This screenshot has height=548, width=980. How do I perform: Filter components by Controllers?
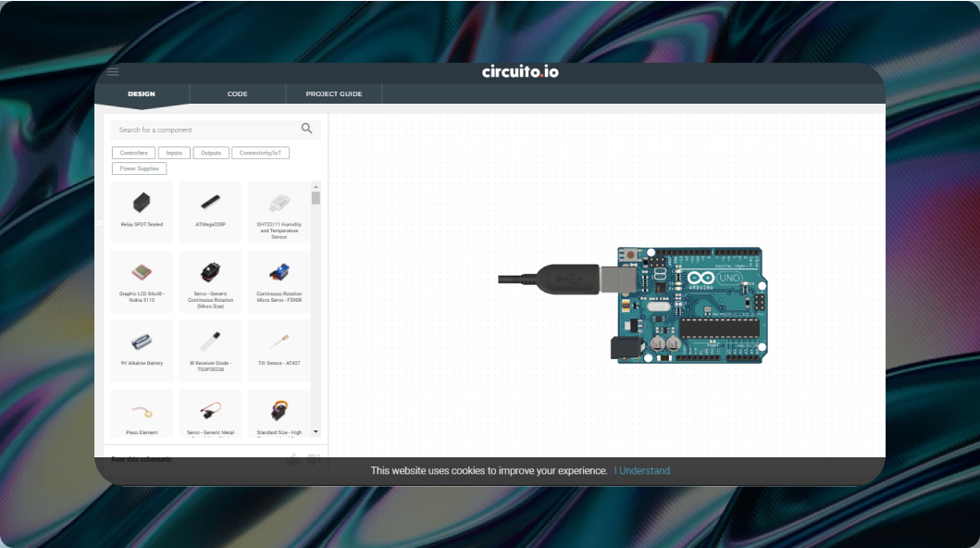134,153
